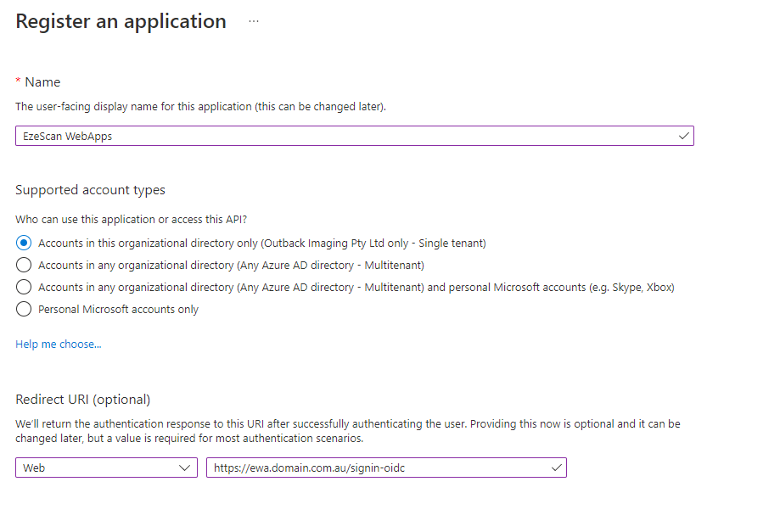Click the Redirect URI (optional) heading

click(x=82, y=399)
